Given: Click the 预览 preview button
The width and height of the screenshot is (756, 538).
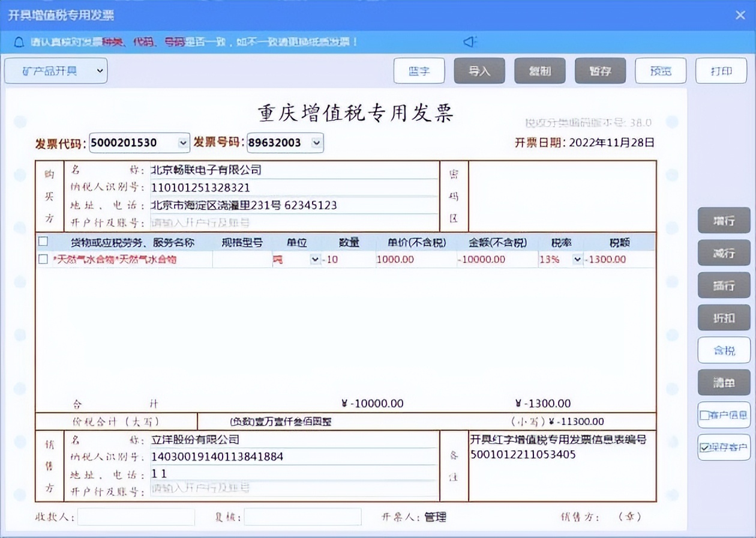Looking at the screenshot, I should point(661,70).
